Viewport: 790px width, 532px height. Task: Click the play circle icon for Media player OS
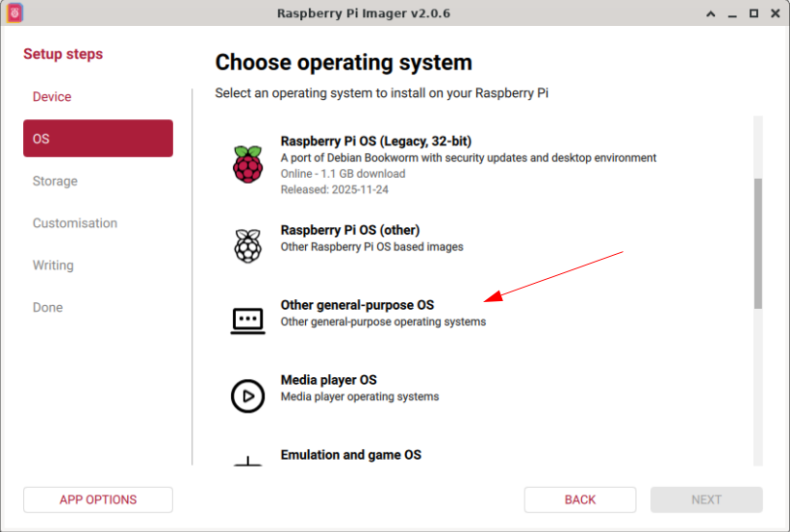[248, 396]
